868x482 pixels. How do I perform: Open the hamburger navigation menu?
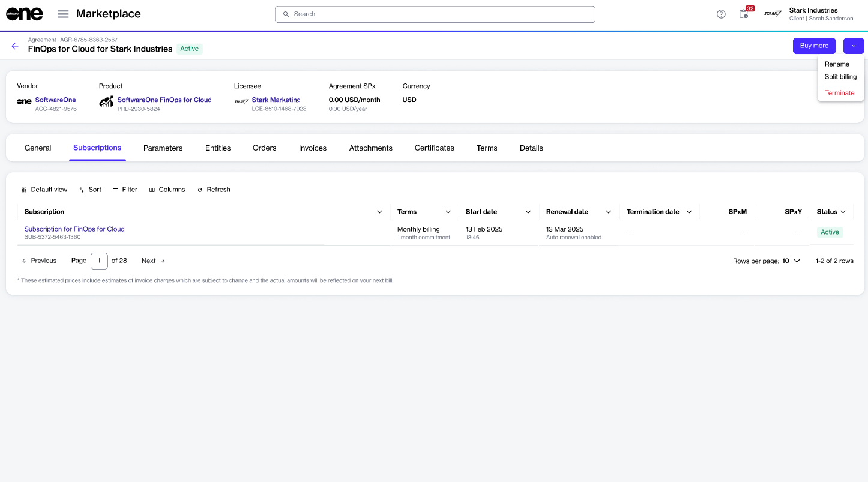pos(63,14)
